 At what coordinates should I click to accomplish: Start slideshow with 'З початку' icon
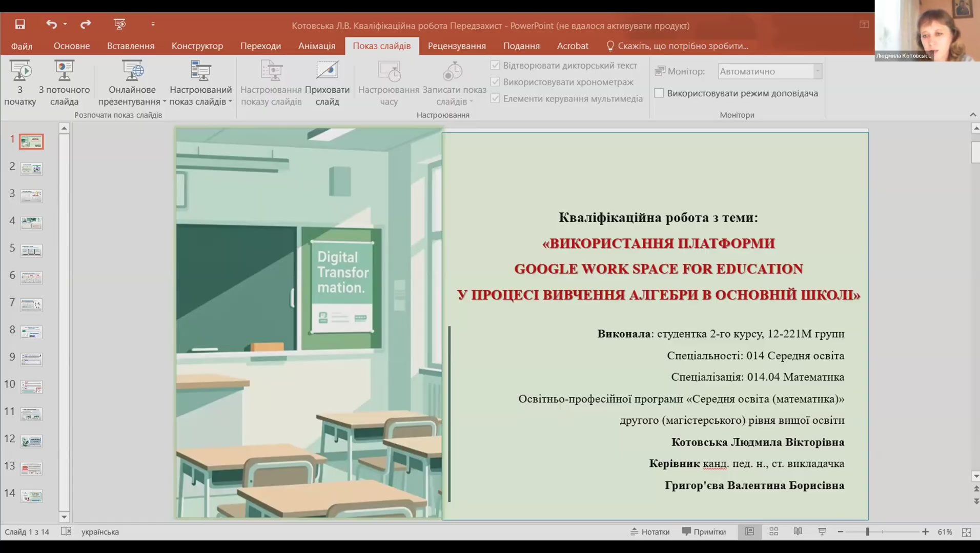click(x=21, y=72)
